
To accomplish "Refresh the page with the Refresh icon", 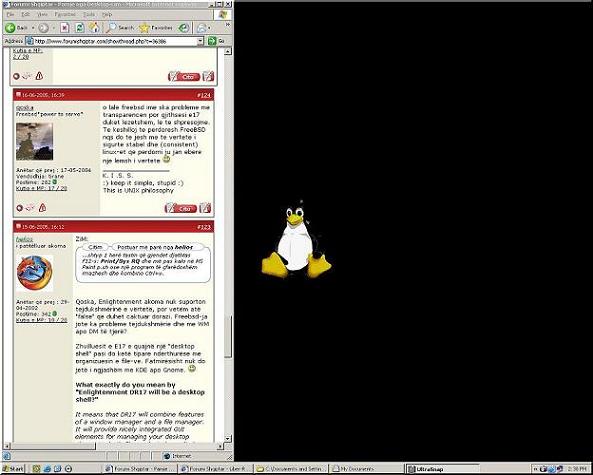I will click(79, 28).
